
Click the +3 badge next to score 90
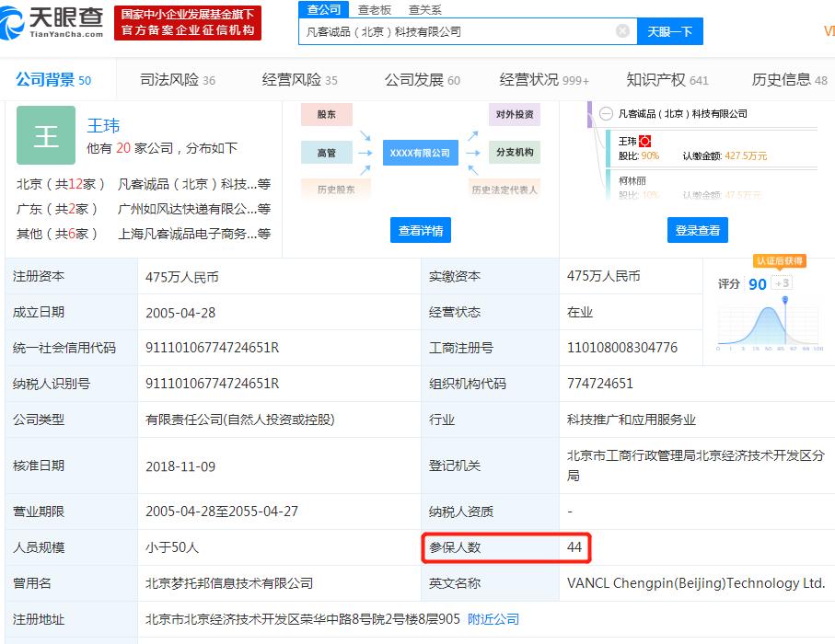(782, 282)
